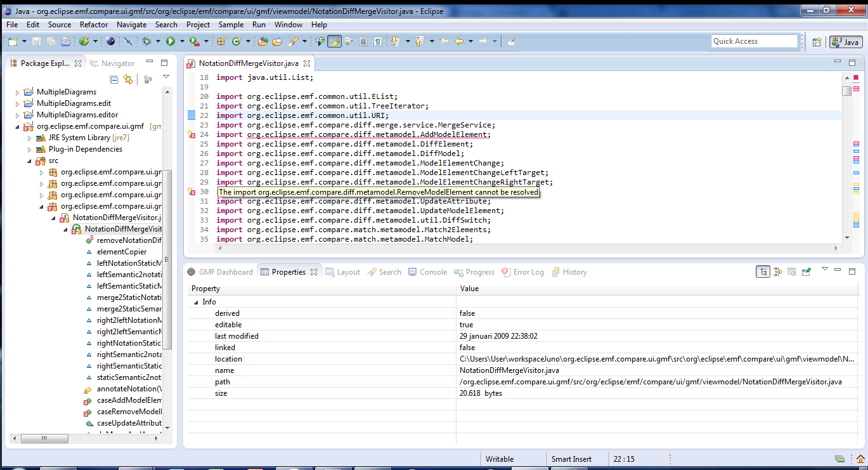Image resolution: width=868 pixels, height=470 pixels.
Task: Click the Last Edit Location icon
Action: tap(444, 41)
